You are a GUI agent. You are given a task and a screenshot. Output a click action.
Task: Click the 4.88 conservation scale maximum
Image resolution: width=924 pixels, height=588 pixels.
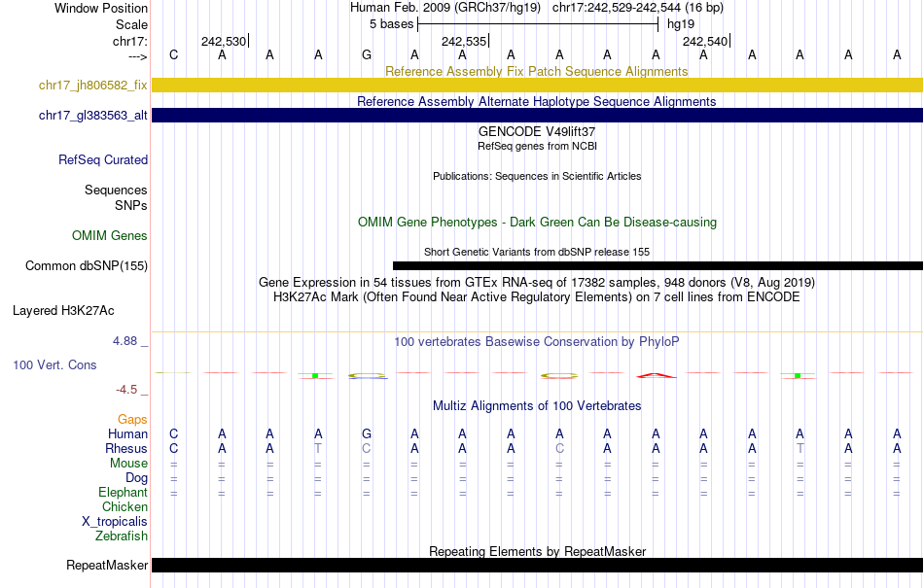(x=124, y=341)
